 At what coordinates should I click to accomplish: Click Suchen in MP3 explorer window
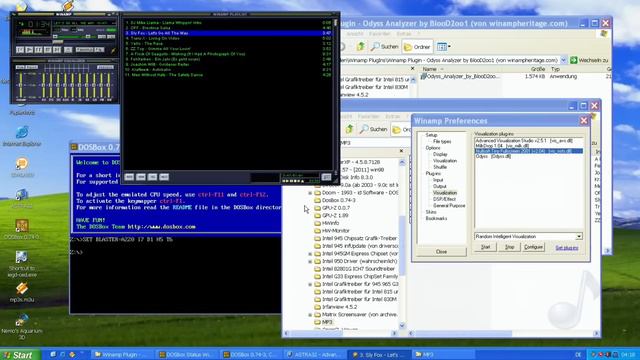(373, 129)
